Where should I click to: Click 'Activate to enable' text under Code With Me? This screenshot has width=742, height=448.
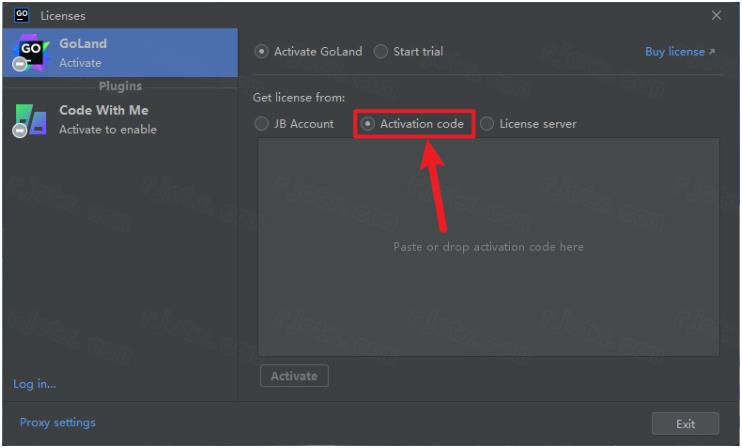(108, 130)
